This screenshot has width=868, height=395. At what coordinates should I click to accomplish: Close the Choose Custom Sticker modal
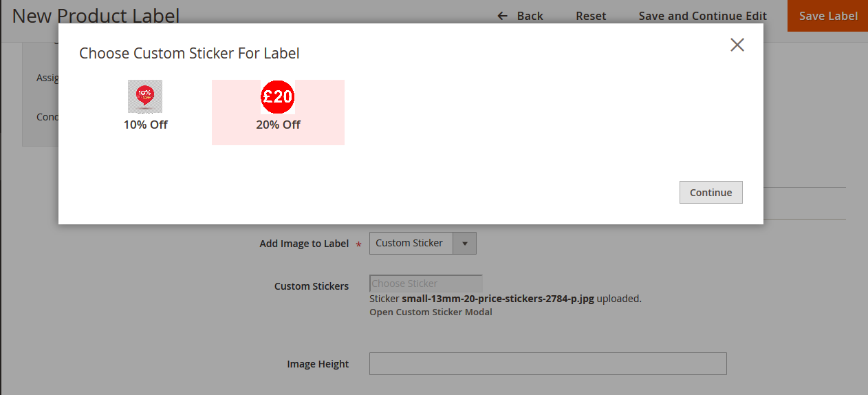pyautogui.click(x=737, y=45)
